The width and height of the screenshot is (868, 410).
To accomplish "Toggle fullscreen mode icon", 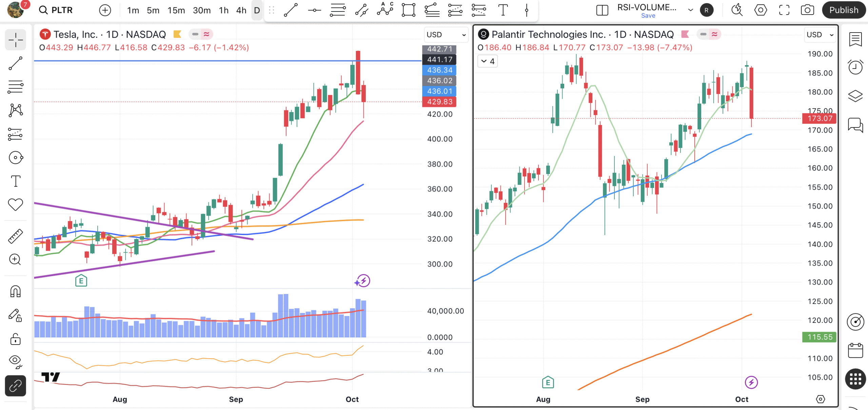I will click(784, 10).
